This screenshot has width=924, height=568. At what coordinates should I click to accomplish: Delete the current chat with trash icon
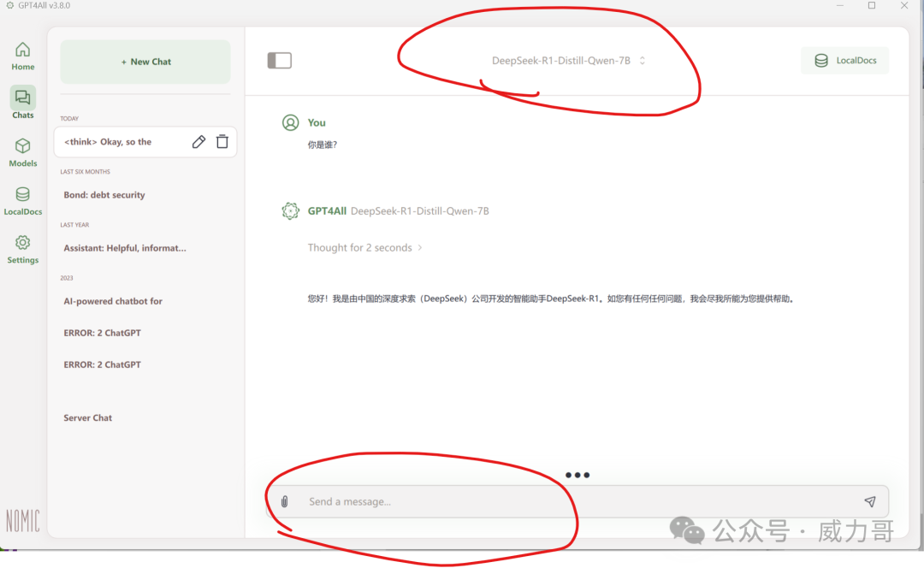(222, 141)
